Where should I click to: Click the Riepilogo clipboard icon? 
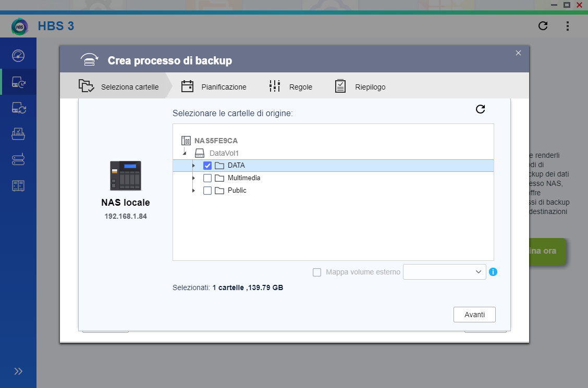pyautogui.click(x=340, y=86)
